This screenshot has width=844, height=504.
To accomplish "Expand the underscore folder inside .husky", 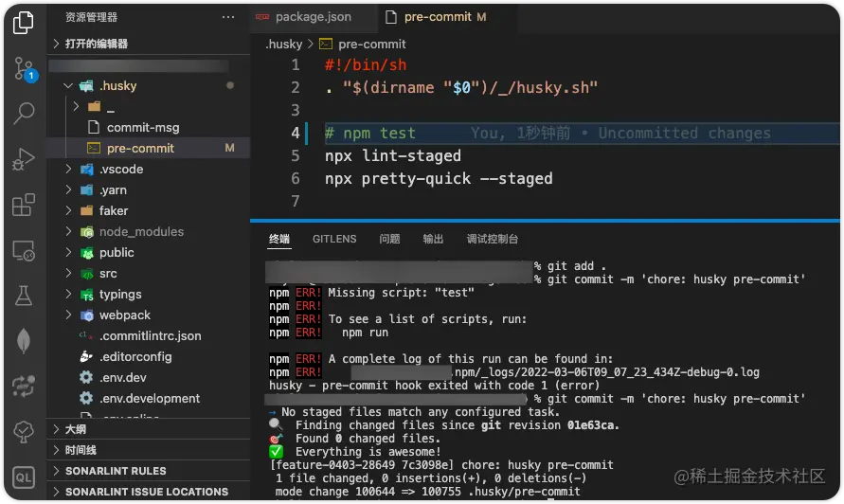I will [x=76, y=106].
